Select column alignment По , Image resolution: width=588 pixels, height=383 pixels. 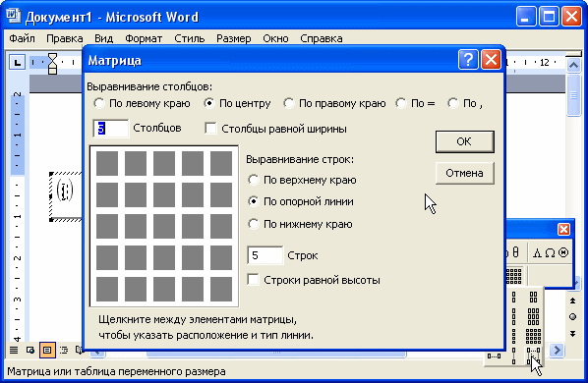[x=465, y=103]
